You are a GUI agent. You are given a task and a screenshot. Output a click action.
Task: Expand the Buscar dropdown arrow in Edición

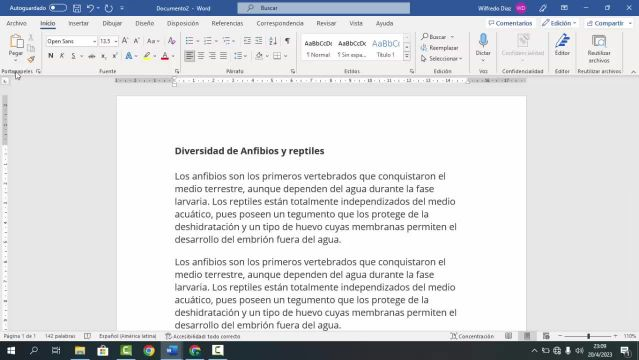[x=452, y=37]
